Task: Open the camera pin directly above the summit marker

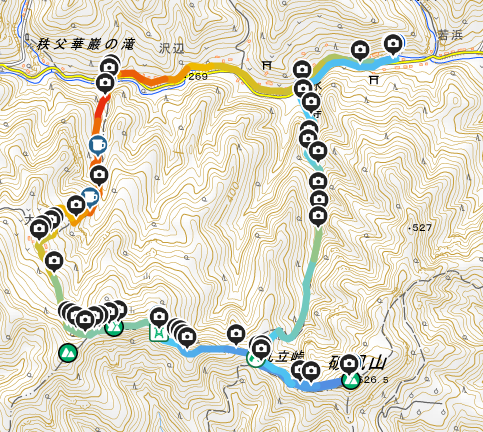Action: 349,364
